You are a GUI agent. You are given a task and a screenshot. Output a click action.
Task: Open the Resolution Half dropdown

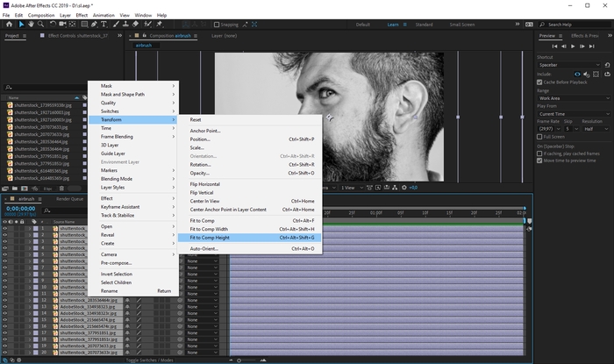point(596,129)
